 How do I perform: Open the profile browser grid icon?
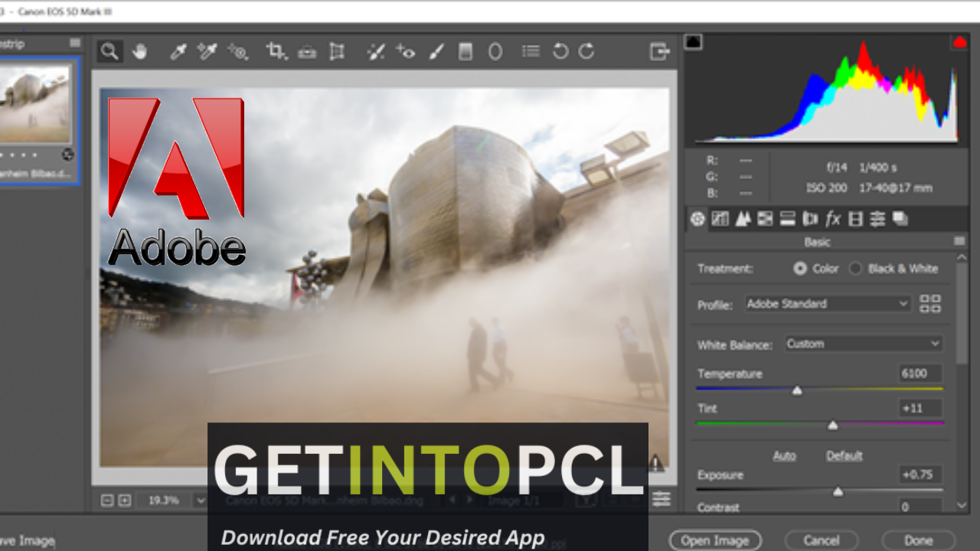tap(930, 304)
